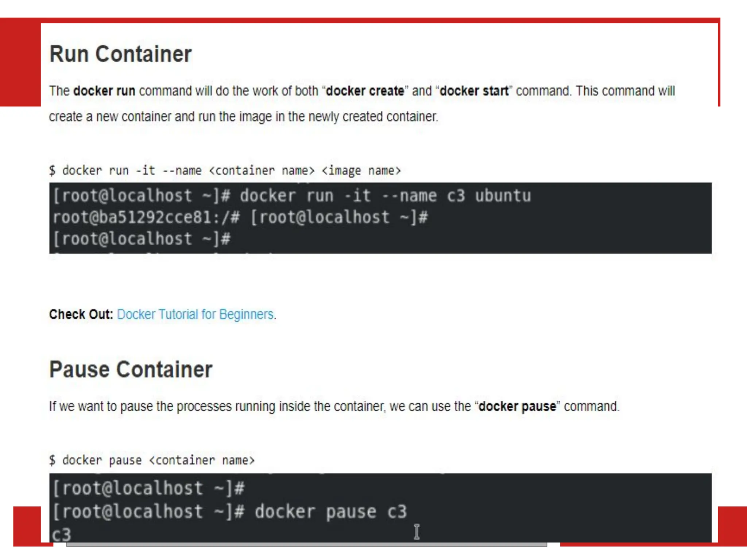Click the 'Check Out:' label
Screen dimensions: 747x560
click(81, 314)
